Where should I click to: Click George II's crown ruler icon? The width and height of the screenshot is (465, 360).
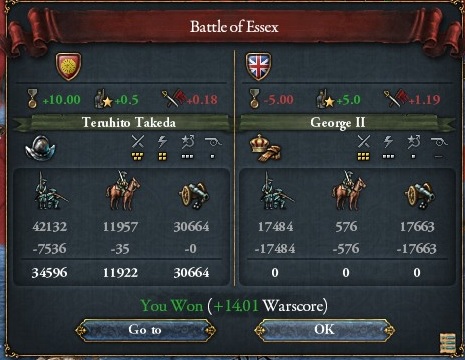(x=265, y=149)
